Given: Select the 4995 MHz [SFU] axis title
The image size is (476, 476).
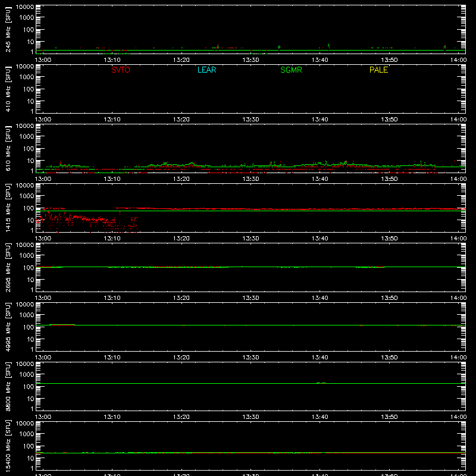Looking at the screenshot, I should click(8, 327).
